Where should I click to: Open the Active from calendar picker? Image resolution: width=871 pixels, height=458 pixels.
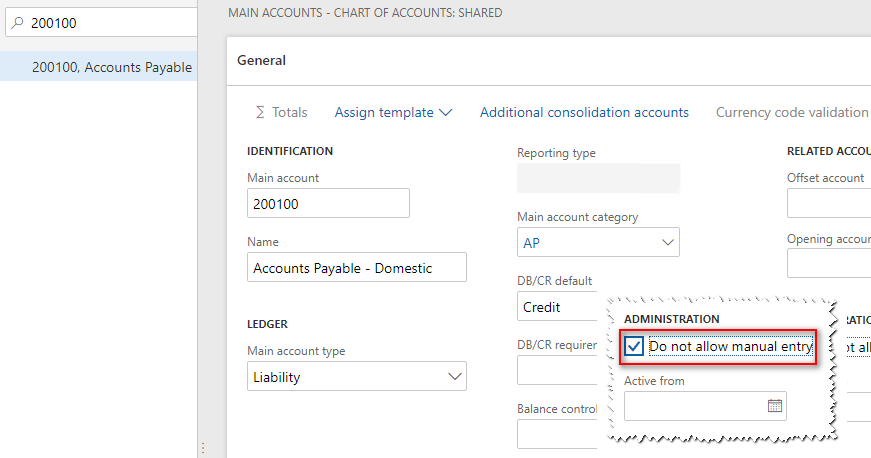774,406
